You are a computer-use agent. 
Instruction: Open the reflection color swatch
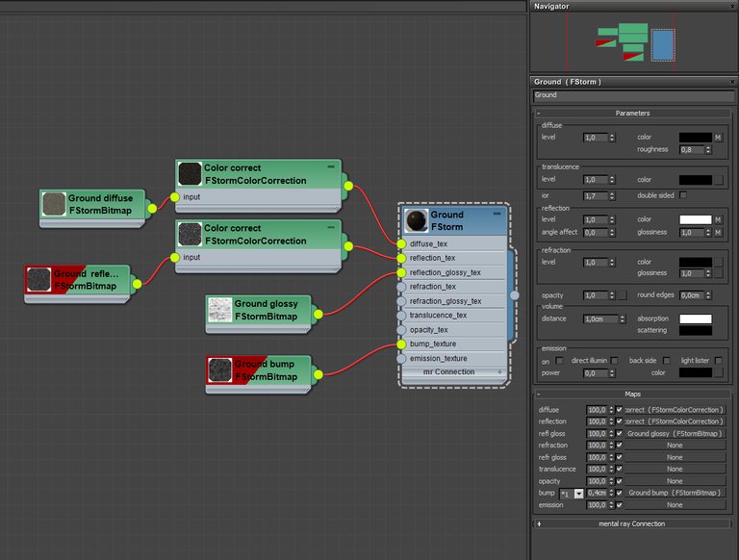695,219
